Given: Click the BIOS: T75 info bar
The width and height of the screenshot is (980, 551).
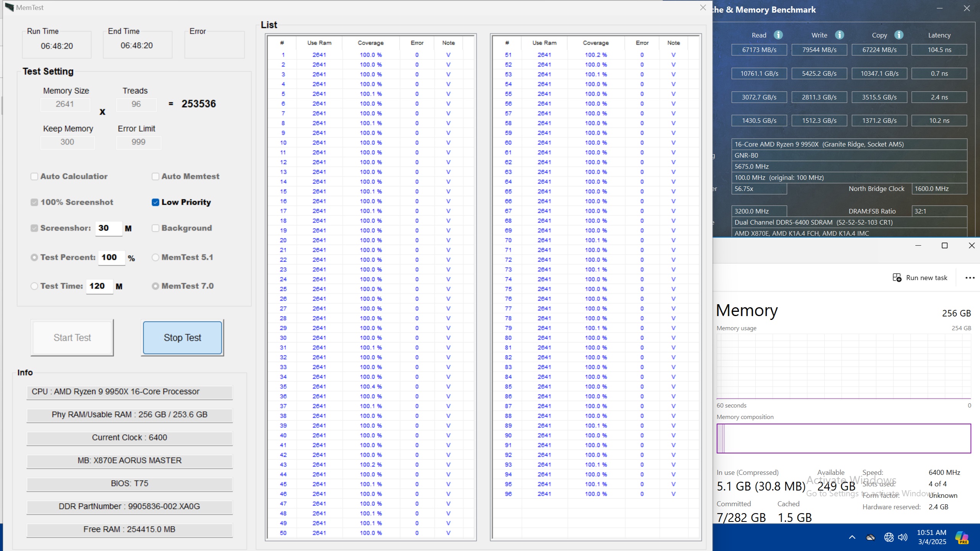Looking at the screenshot, I should coord(129,484).
